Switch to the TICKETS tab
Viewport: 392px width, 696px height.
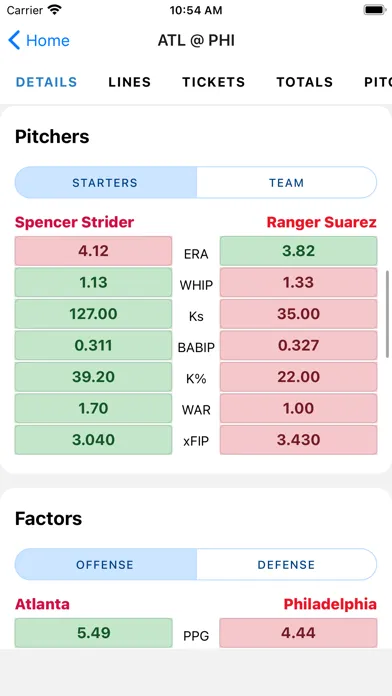click(x=214, y=82)
